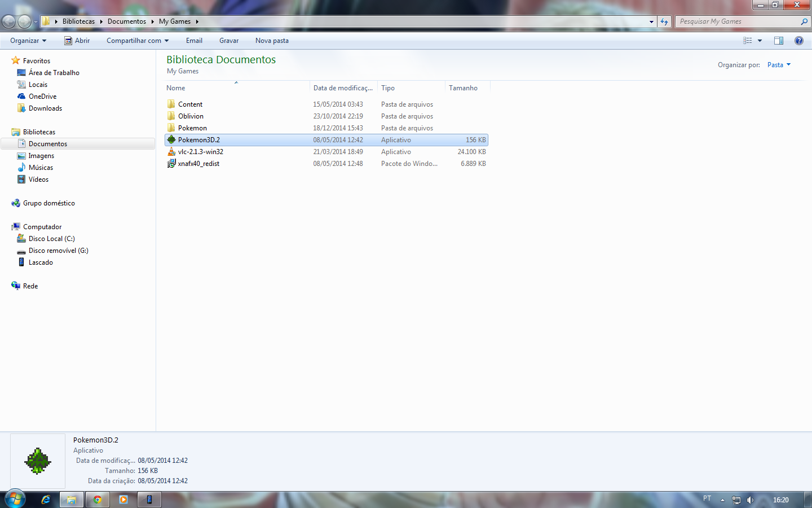
Task: Open Windows Media Player from the taskbar
Action: tap(123, 500)
